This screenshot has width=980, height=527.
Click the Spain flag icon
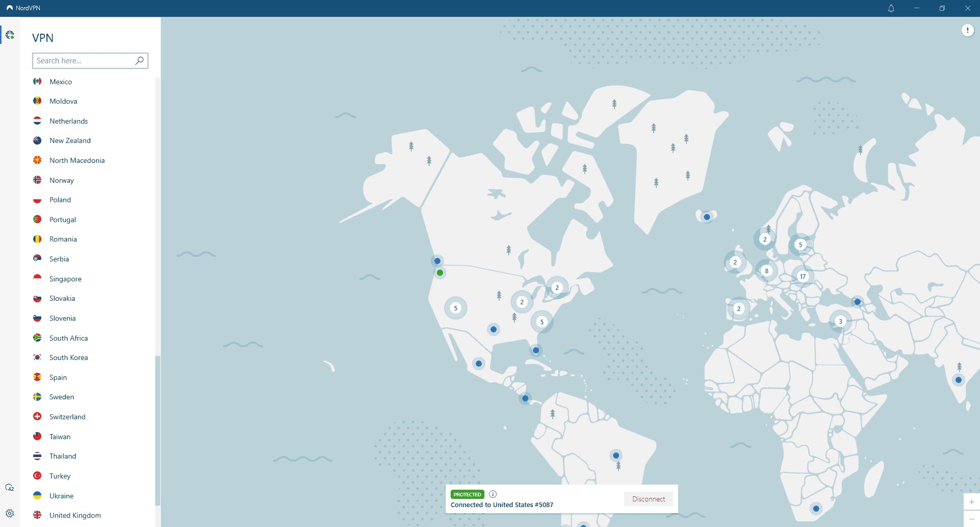[37, 377]
